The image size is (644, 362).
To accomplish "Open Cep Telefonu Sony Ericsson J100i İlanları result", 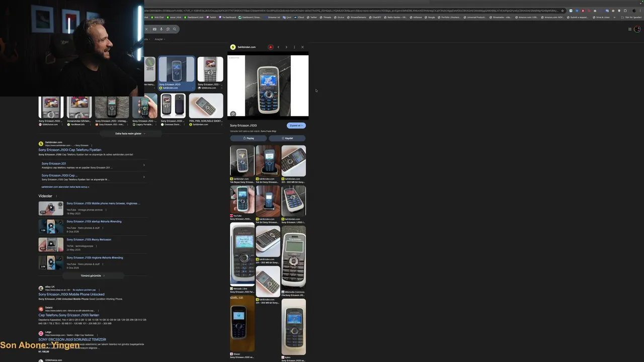I will pos(69,315).
